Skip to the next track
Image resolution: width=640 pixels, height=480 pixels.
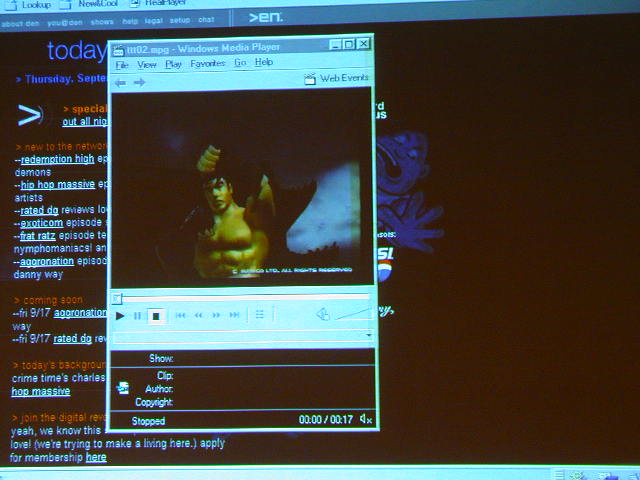(x=235, y=316)
